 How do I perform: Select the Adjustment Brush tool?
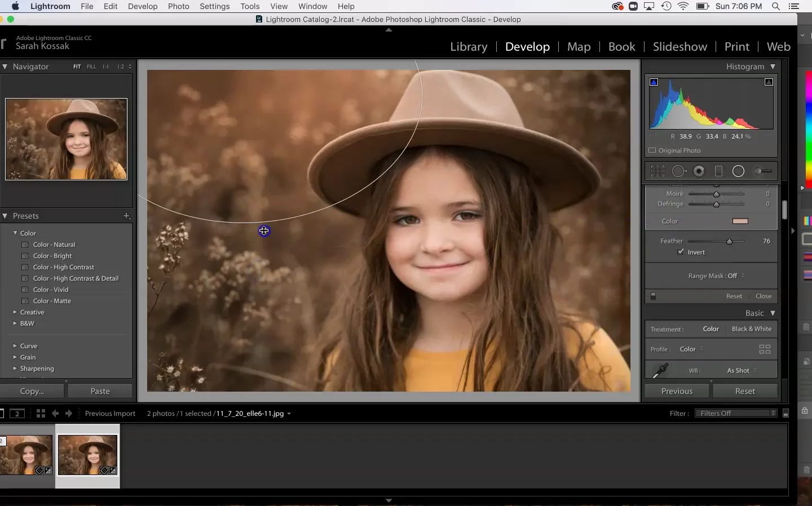click(763, 171)
